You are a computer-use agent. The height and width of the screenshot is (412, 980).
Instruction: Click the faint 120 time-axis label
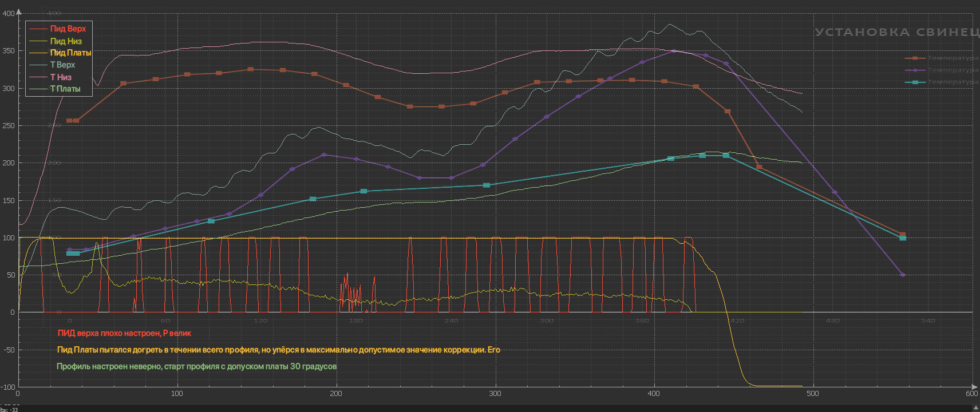pyautogui.click(x=260, y=320)
